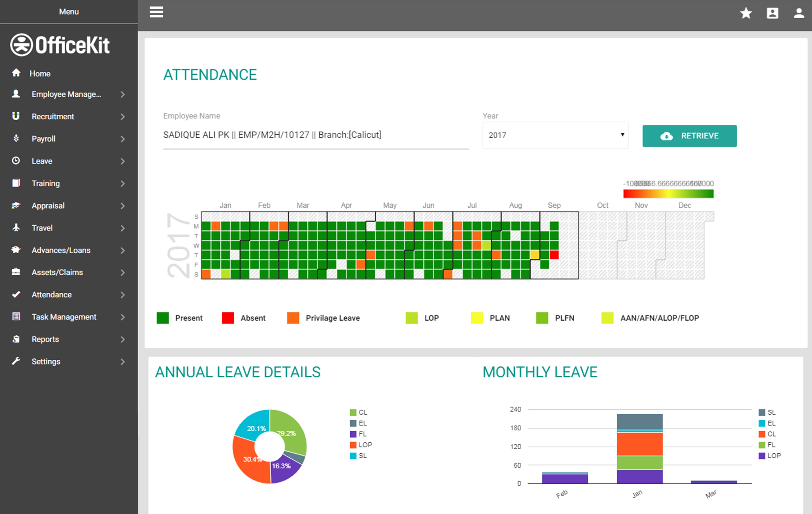Open the user profile icon
812x514 pixels.
pos(799,13)
